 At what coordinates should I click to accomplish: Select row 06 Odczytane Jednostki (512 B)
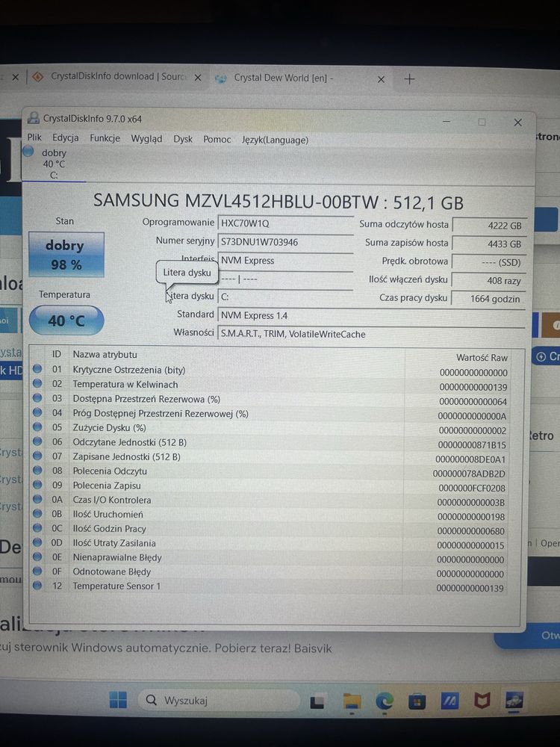point(270,442)
